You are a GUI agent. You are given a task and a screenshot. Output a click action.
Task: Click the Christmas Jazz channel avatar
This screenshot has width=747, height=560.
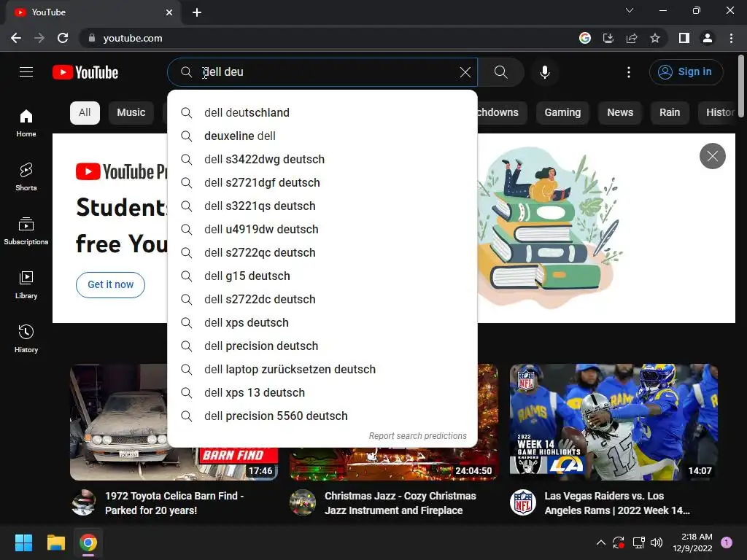(303, 502)
